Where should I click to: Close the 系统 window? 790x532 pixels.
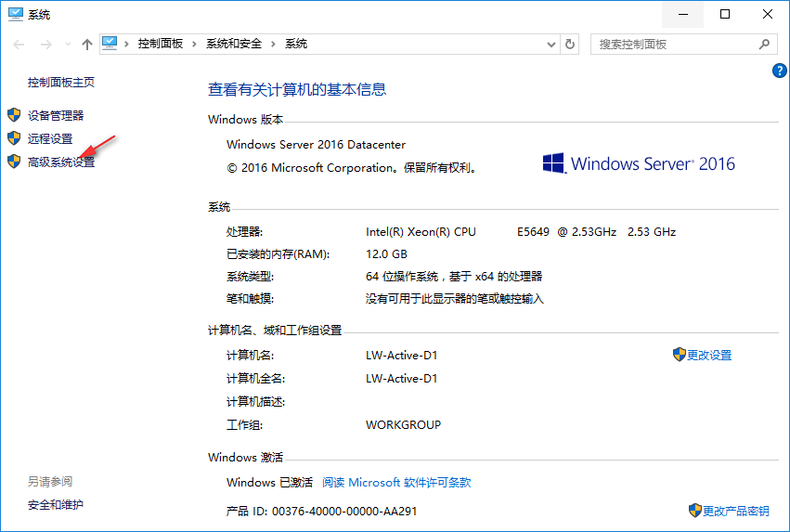[x=768, y=14]
